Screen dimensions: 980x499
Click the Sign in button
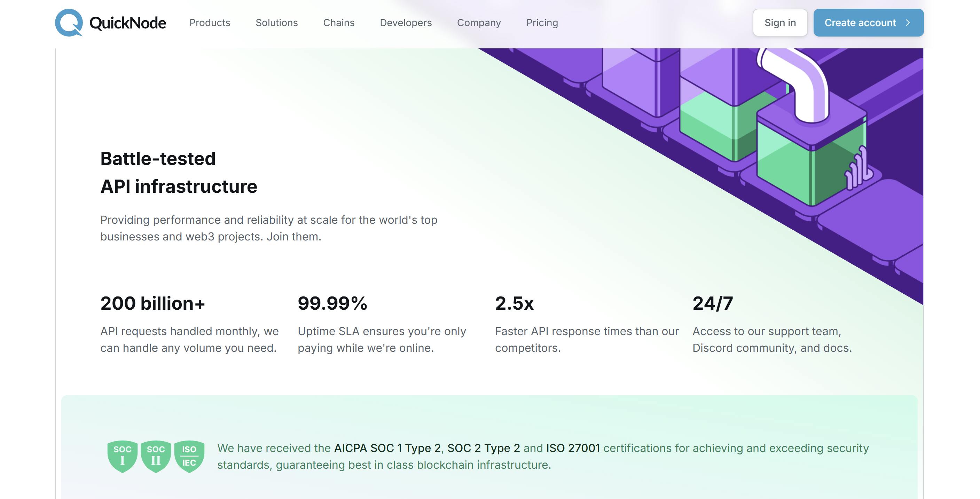pyautogui.click(x=780, y=22)
